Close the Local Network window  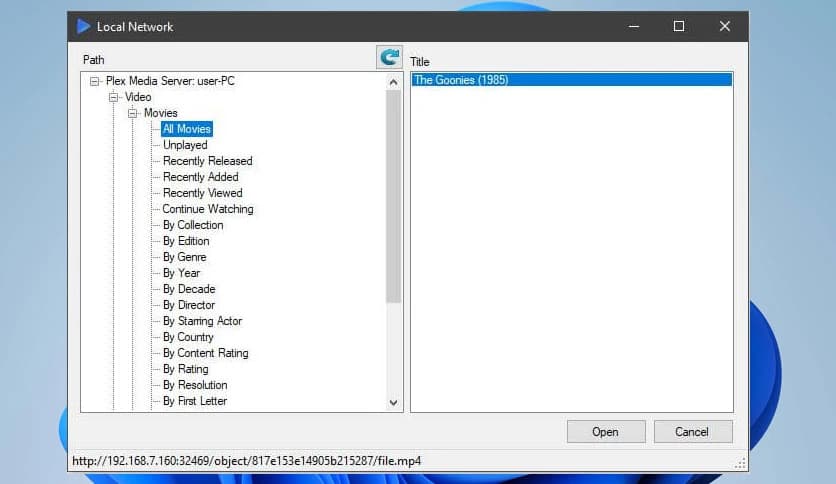tap(725, 26)
